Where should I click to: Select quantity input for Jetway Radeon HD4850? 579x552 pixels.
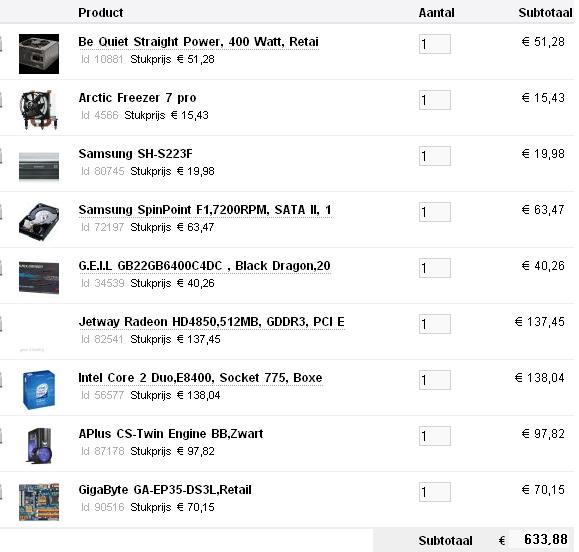tap(435, 324)
